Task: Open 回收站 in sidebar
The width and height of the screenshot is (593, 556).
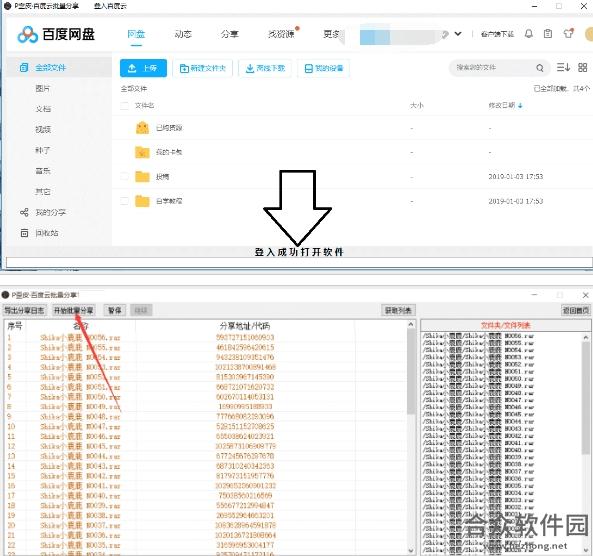Action: (47, 233)
